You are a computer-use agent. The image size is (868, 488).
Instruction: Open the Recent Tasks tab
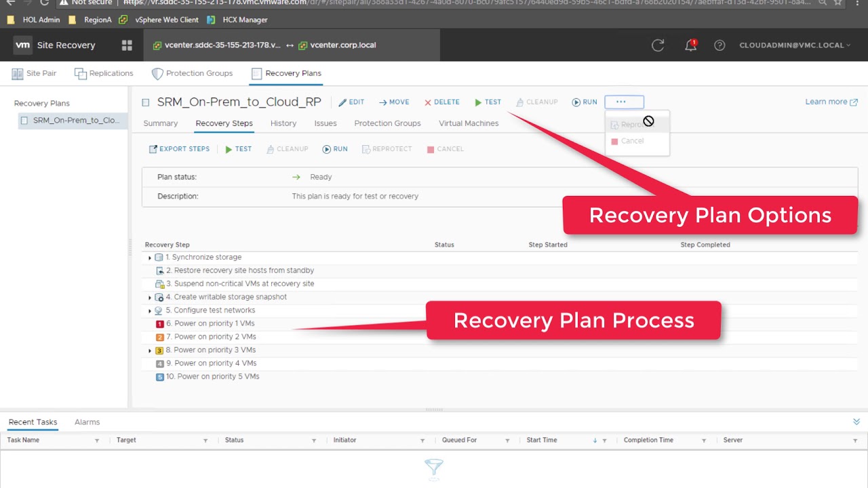click(33, 422)
